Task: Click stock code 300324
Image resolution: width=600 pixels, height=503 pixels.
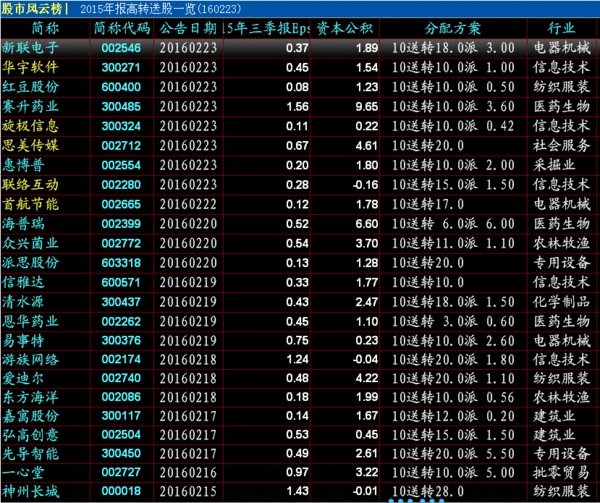Action: pyautogui.click(x=121, y=126)
